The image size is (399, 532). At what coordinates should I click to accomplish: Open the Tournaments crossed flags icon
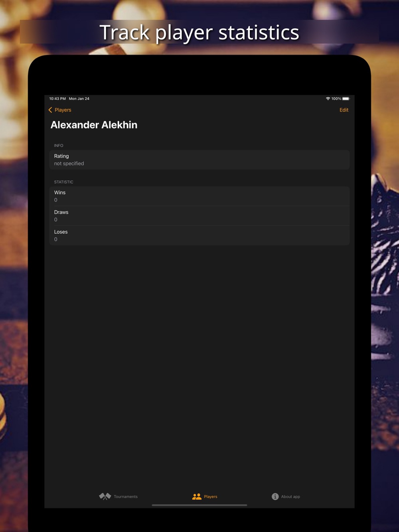pyautogui.click(x=105, y=497)
